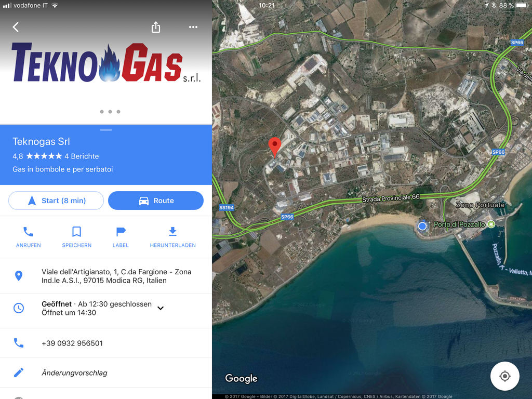Image resolution: width=532 pixels, height=399 pixels.
Task: Open the TeknoGas logo photo
Action: point(106,63)
